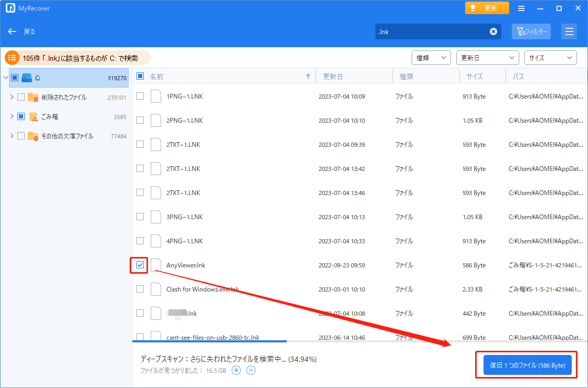
Task: Clear the search box with X icon
Action: coord(493,31)
